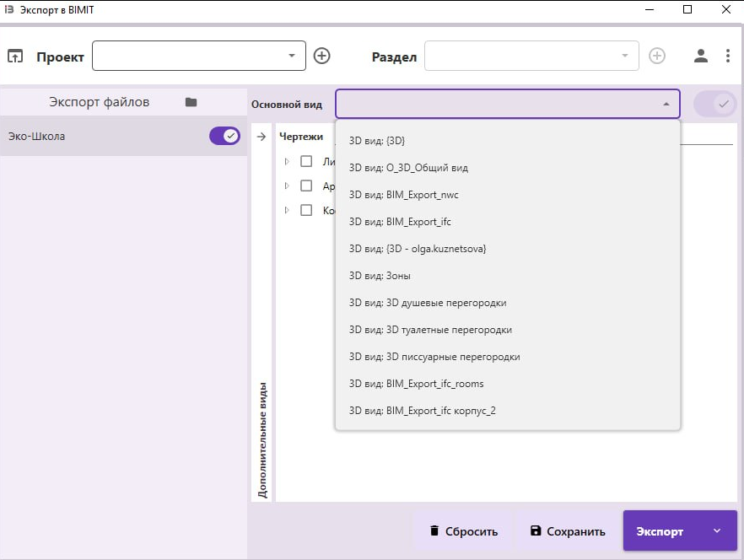Pick 3D вид: {3D - olga.kuznetsova}
The width and height of the screenshot is (744, 560).
pyautogui.click(x=508, y=249)
